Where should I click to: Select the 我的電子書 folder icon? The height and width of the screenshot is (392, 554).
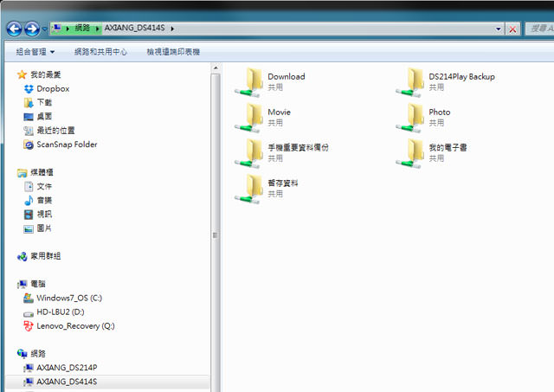[410, 153]
